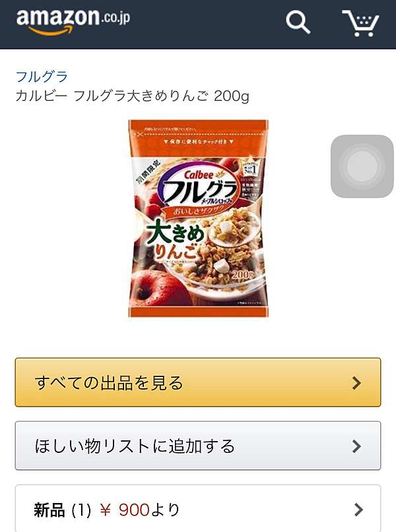Viewport: 396px width, 532px height.
Task: Tap the dark navy header bar
Action: point(198,24)
